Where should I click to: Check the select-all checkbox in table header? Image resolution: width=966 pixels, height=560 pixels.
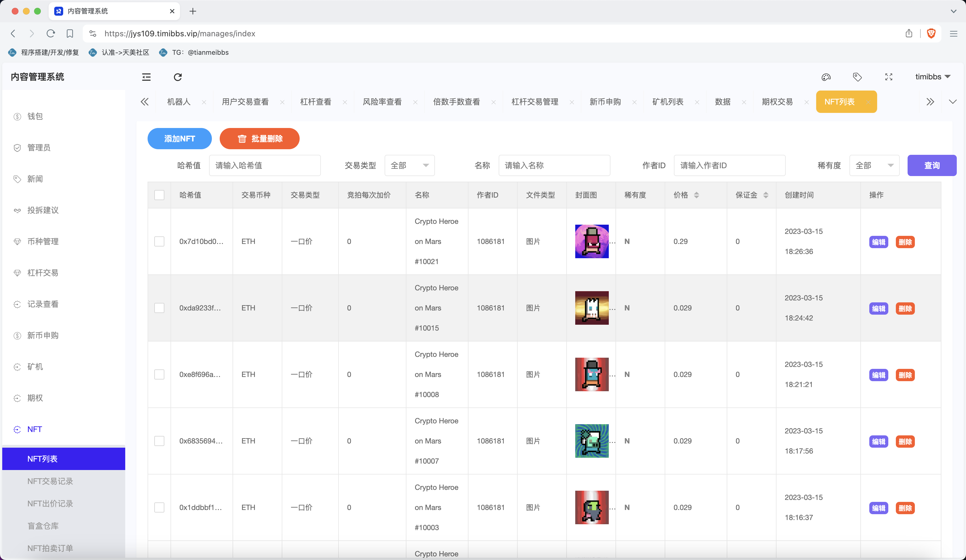[159, 195]
